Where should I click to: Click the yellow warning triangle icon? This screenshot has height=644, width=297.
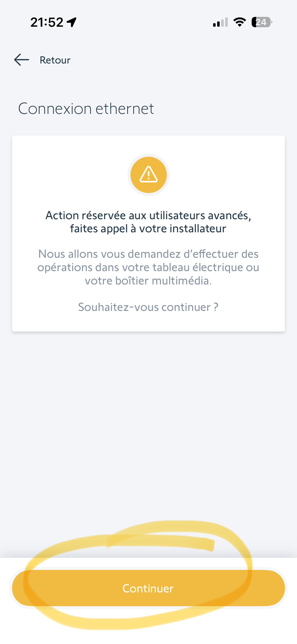[x=149, y=175]
